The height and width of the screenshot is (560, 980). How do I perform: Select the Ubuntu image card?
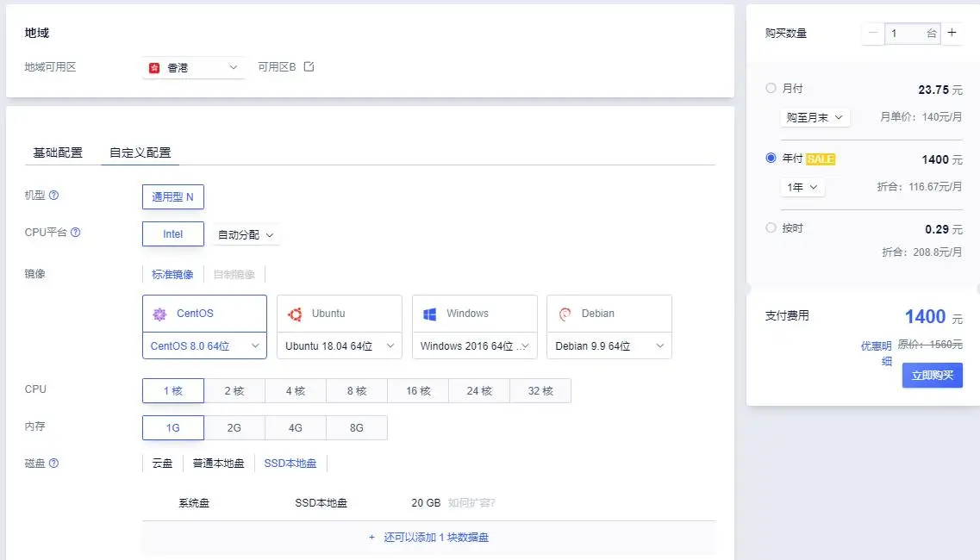(x=340, y=314)
